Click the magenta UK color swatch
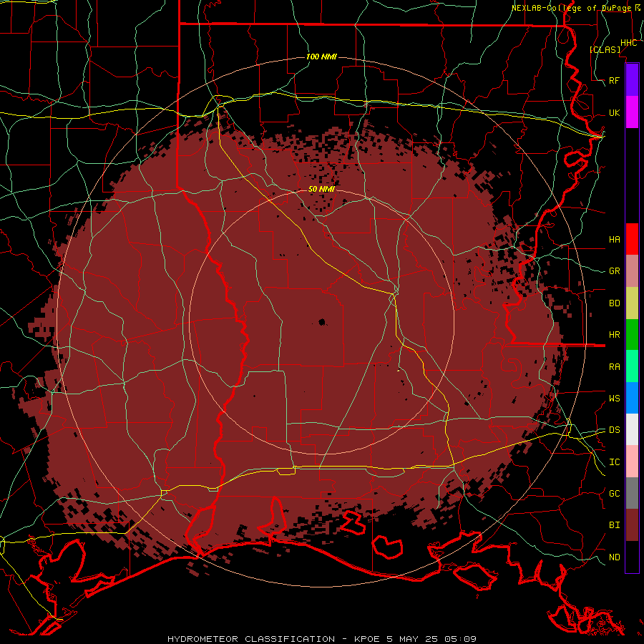 point(632,112)
